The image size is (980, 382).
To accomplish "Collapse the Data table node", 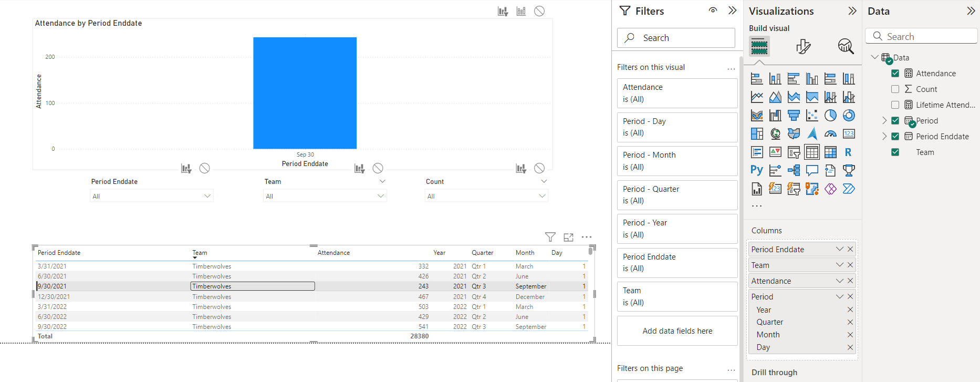I will pyautogui.click(x=874, y=57).
